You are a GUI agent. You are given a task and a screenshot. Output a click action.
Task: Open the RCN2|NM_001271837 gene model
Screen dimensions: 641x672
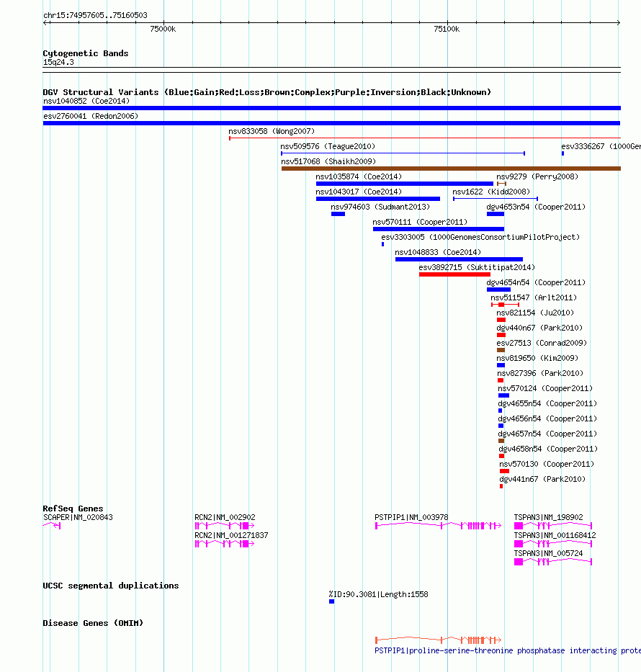225,543
